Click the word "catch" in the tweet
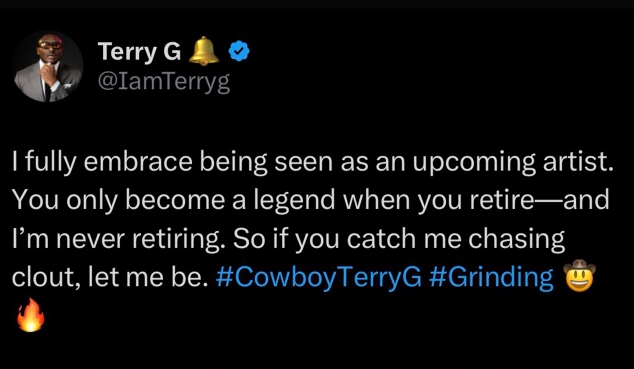Image resolution: width=634 pixels, height=369 pixels. click(381, 239)
